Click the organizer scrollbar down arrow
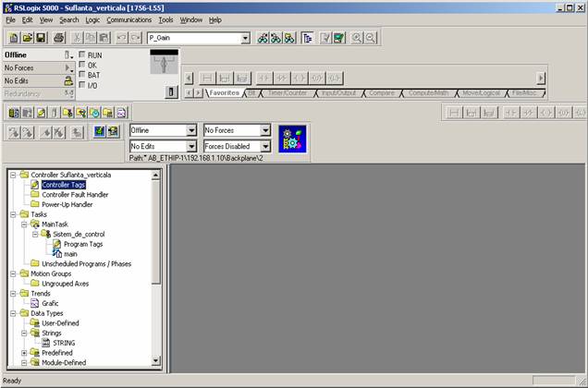The image size is (588, 388). point(155,361)
